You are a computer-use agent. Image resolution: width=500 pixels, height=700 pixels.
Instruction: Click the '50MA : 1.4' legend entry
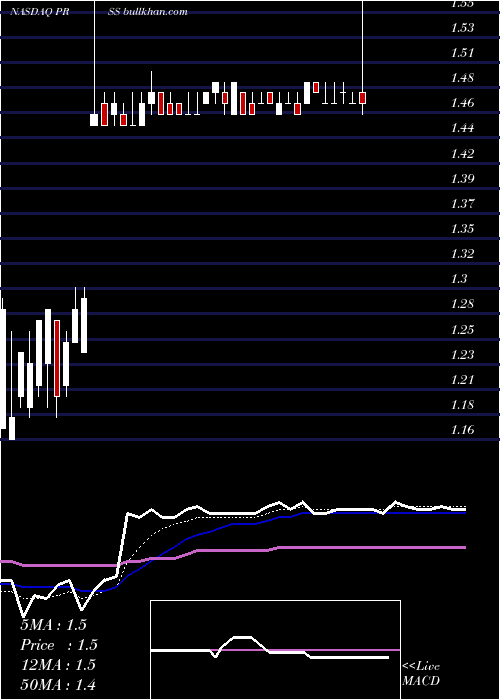(x=58, y=685)
